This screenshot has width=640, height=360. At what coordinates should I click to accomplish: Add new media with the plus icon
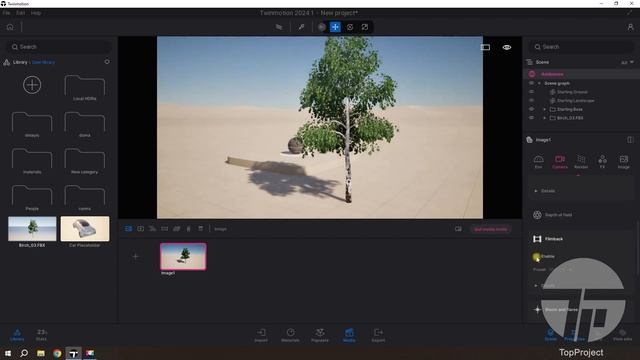point(136,257)
